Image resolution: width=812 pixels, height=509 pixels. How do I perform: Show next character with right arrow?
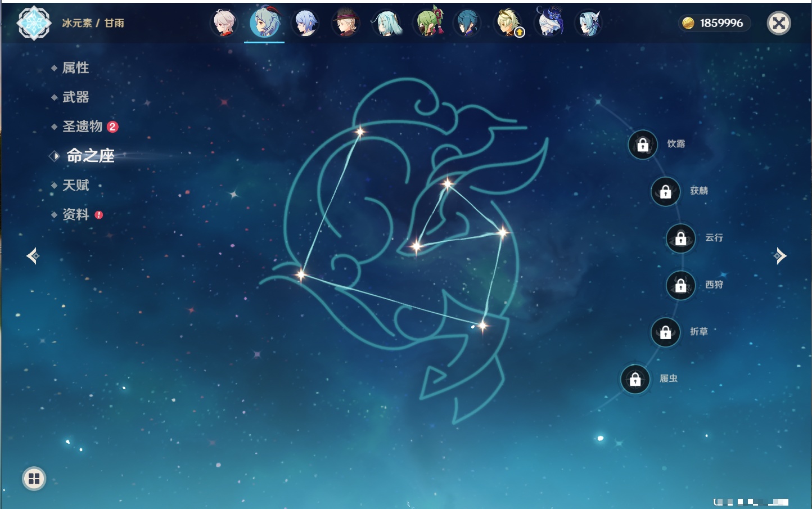779,256
